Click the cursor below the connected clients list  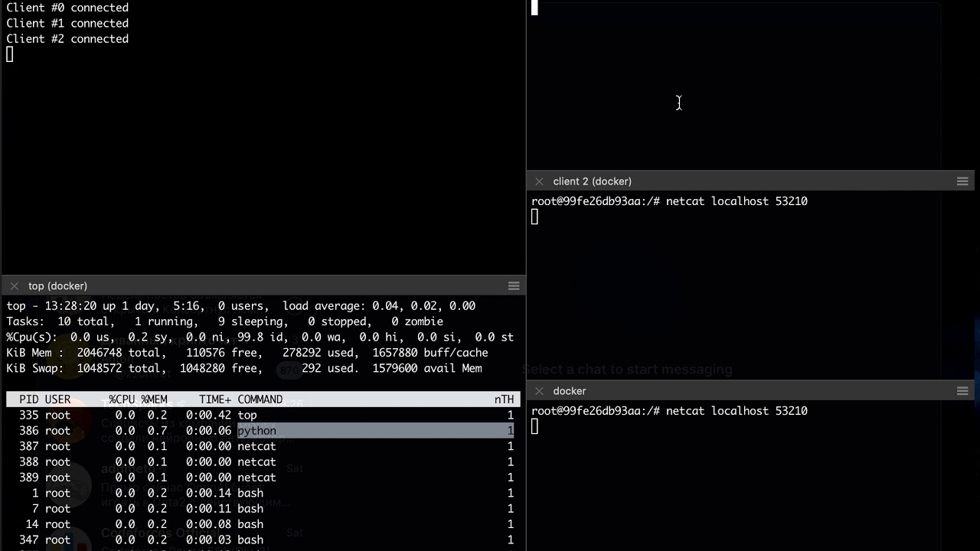[9, 54]
